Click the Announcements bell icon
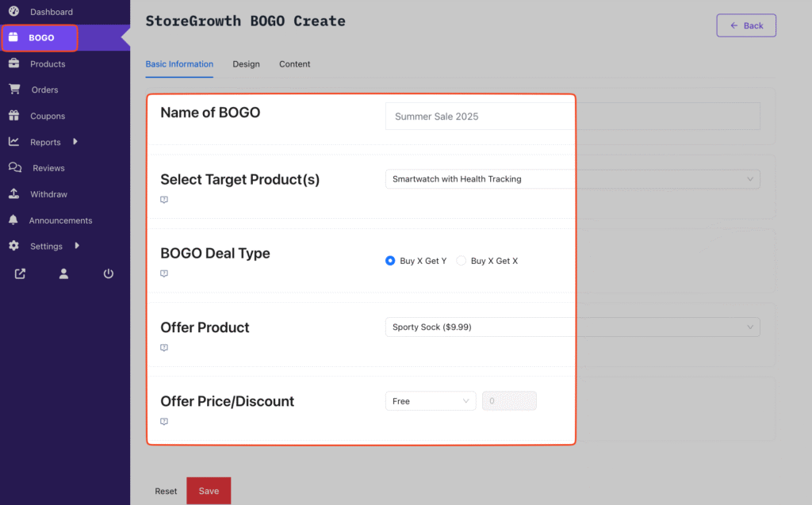 tap(13, 220)
